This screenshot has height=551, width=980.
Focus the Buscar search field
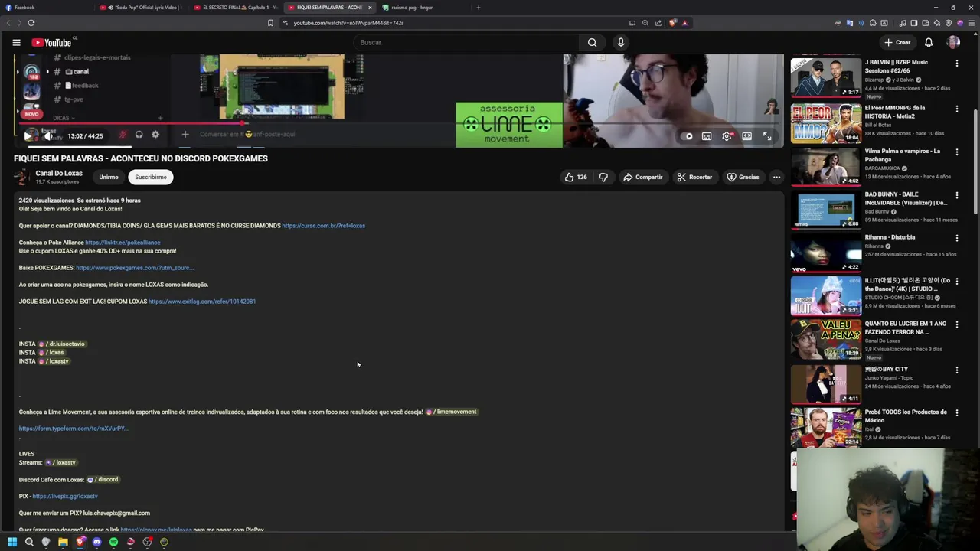(467, 42)
